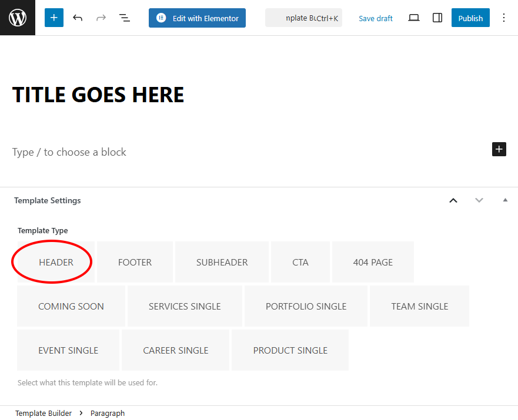Move Template Settings panel up
Viewport: 518px width, 420px height.
(453, 200)
